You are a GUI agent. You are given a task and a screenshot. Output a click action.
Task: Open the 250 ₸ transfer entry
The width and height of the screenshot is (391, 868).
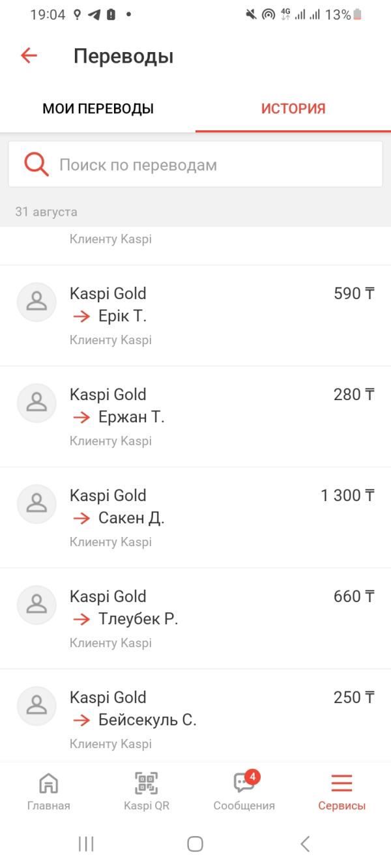click(x=195, y=716)
